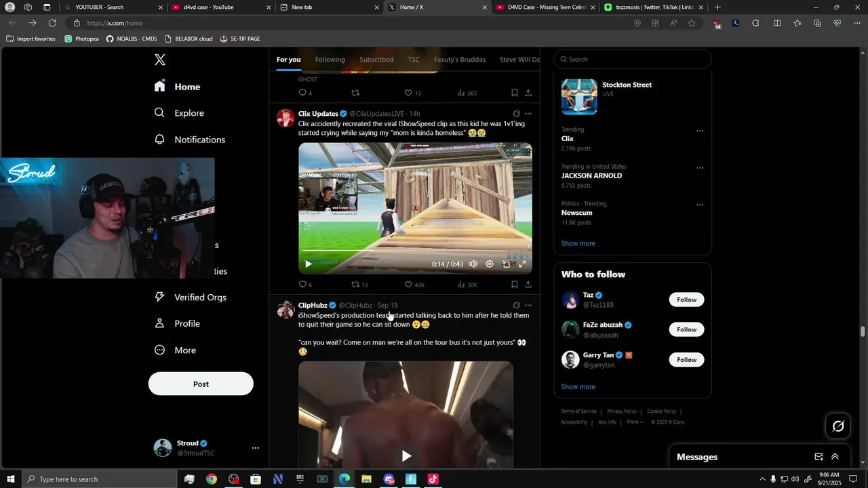Open video settings gear on Clix clip
Screen dimensions: 868x488
[490, 264]
